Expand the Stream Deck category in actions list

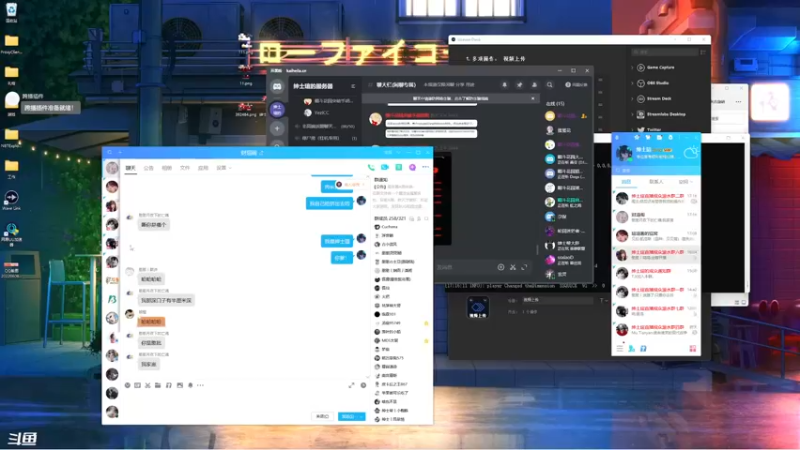[x=633, y=99]
